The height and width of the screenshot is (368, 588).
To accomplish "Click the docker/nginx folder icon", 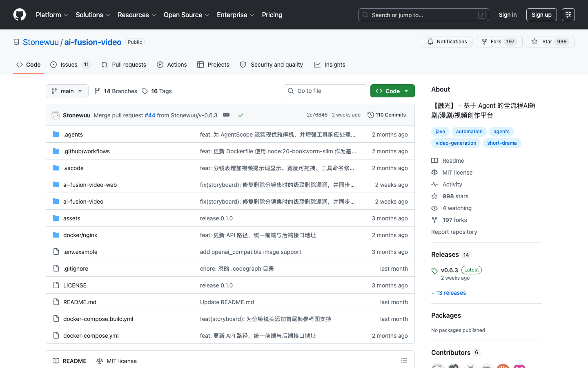I will coord(56,235).
